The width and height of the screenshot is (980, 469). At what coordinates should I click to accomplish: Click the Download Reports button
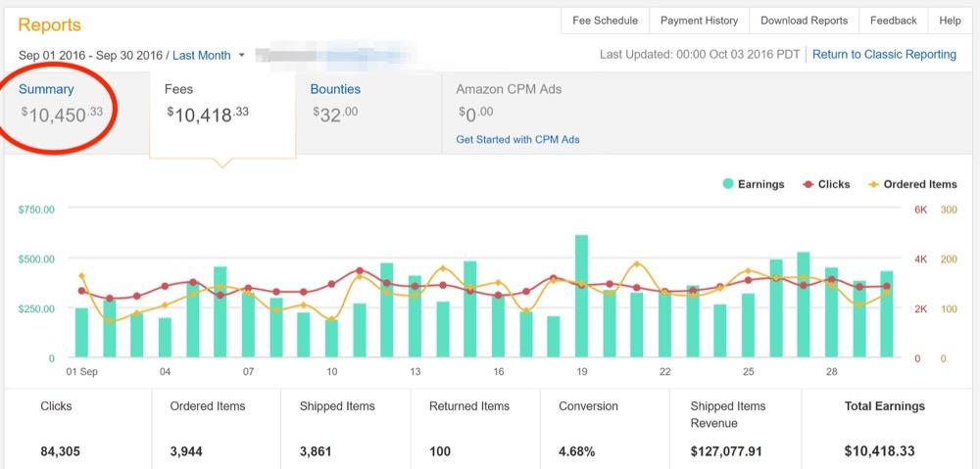804,21
